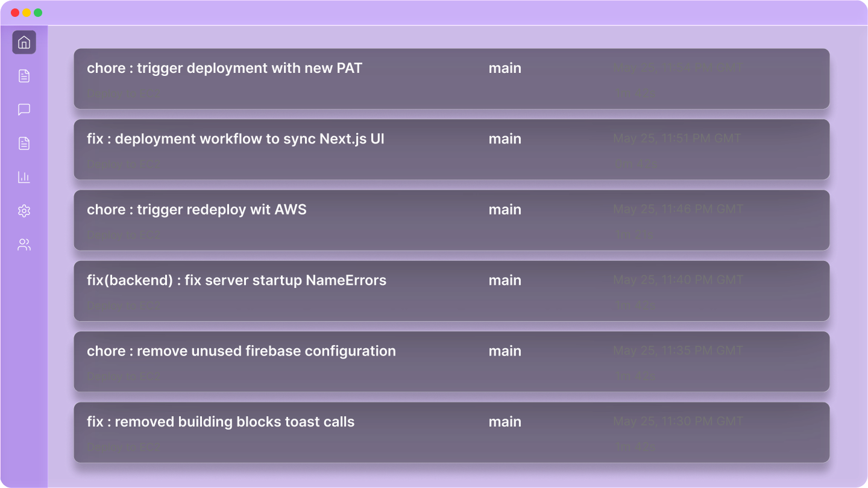868x488 pixels.
Task: Select the document icon between Home and chat icons
Action: click(24, 76)
